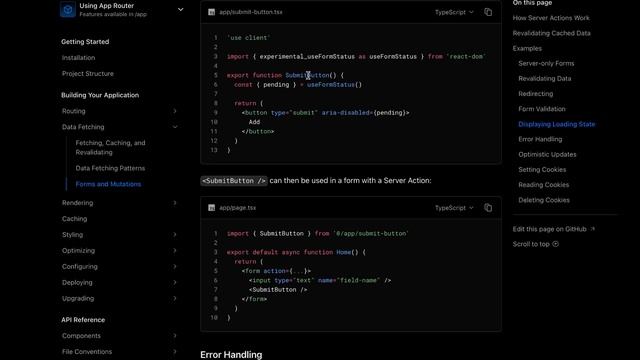The image size is (640, 360).
Task: Click the Configuring sidebar item
Action: click(80, 267)
